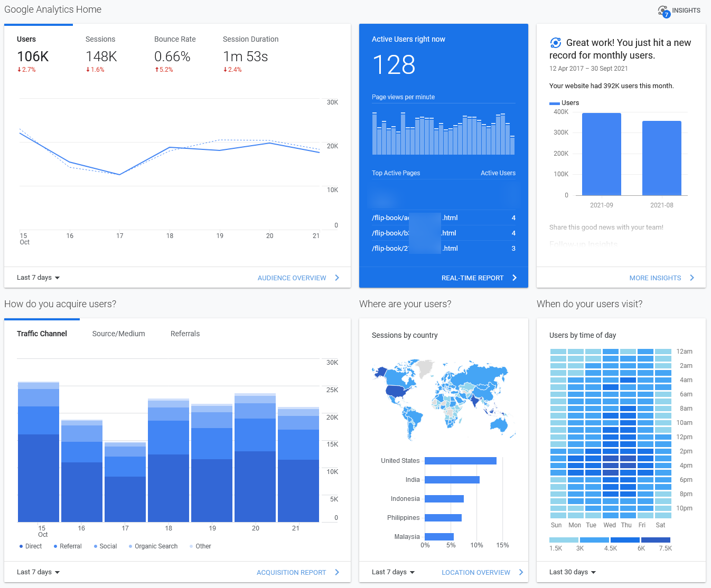
Task: Select the Referrals tab
Action: 185,333
